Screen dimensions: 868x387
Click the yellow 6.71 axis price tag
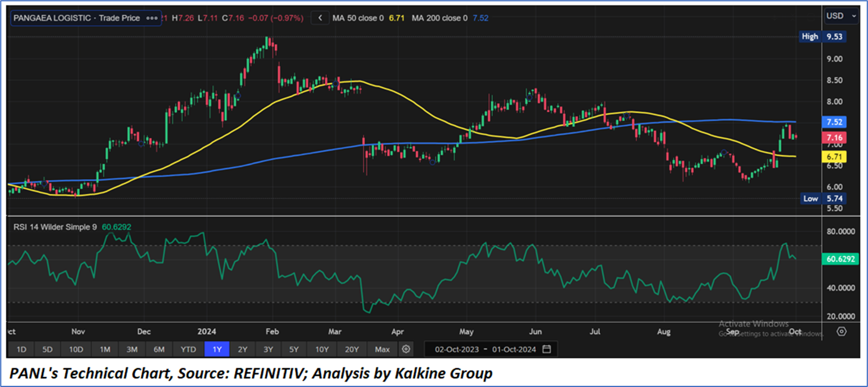point(833,157)
